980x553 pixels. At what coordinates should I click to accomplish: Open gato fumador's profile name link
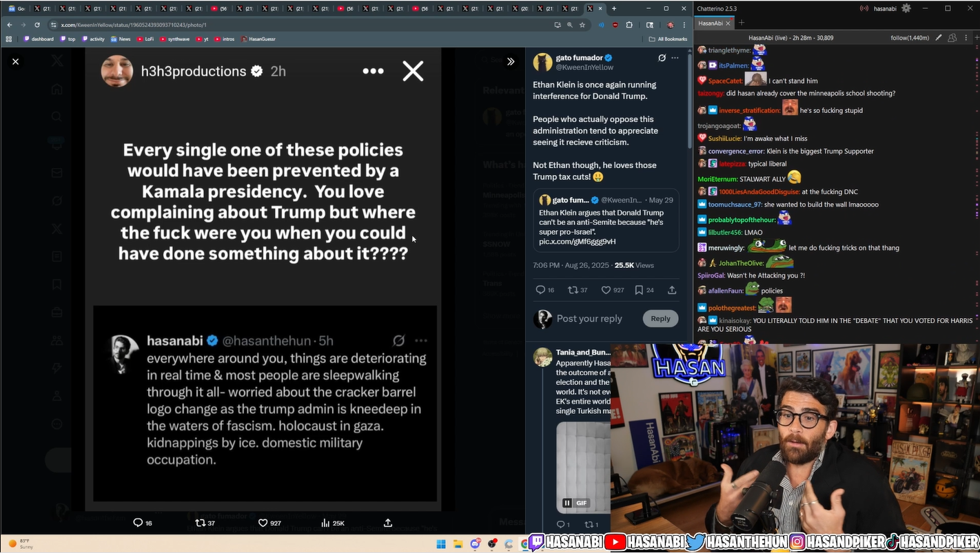pos(579,58)
